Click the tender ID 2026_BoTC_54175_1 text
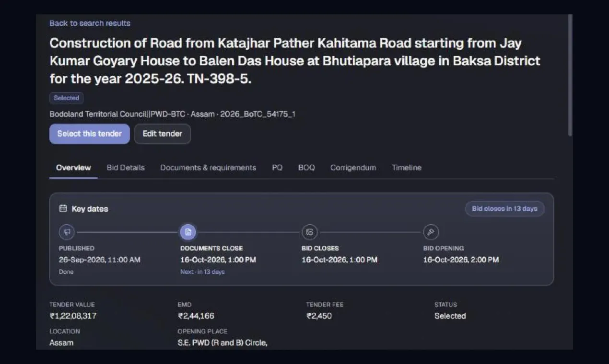 (258, 114)
